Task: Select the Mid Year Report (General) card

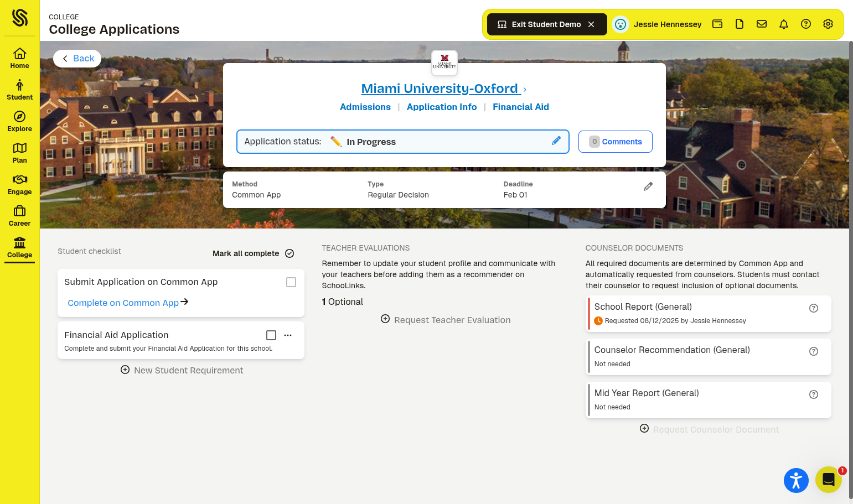Action: 709,400
